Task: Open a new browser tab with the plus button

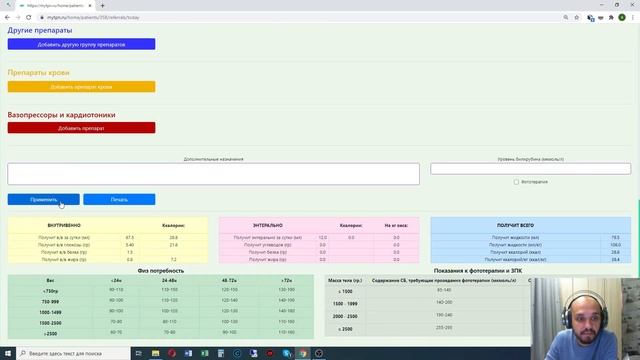Action: tap(102, 6)
